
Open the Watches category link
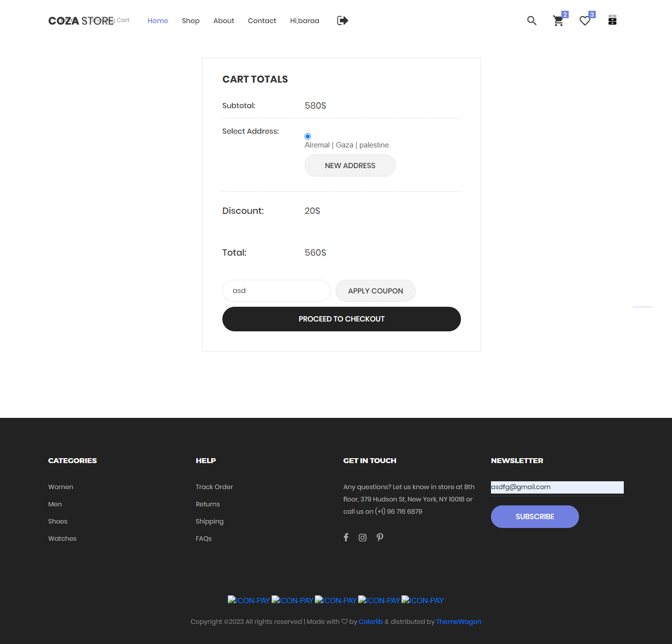click(62, 539)
